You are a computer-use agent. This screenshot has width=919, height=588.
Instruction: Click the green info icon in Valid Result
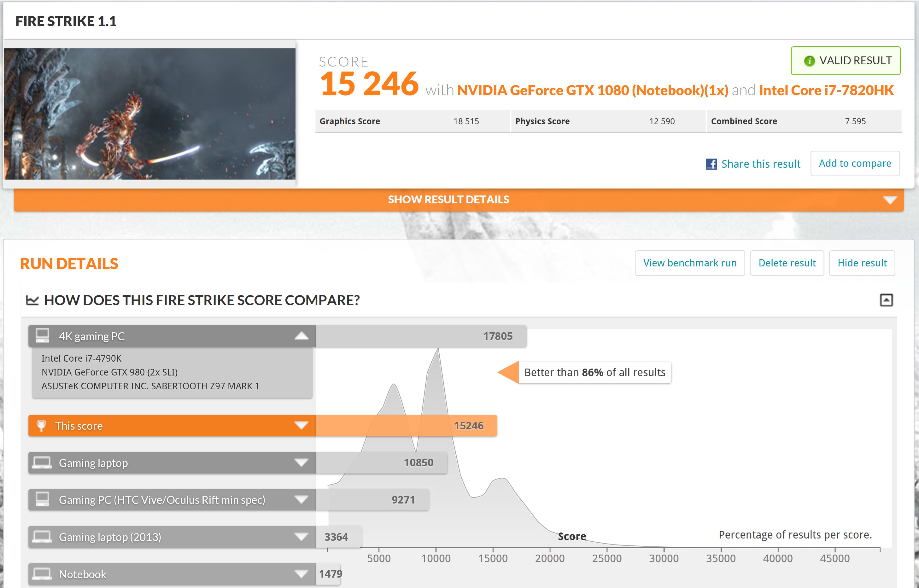809,61
